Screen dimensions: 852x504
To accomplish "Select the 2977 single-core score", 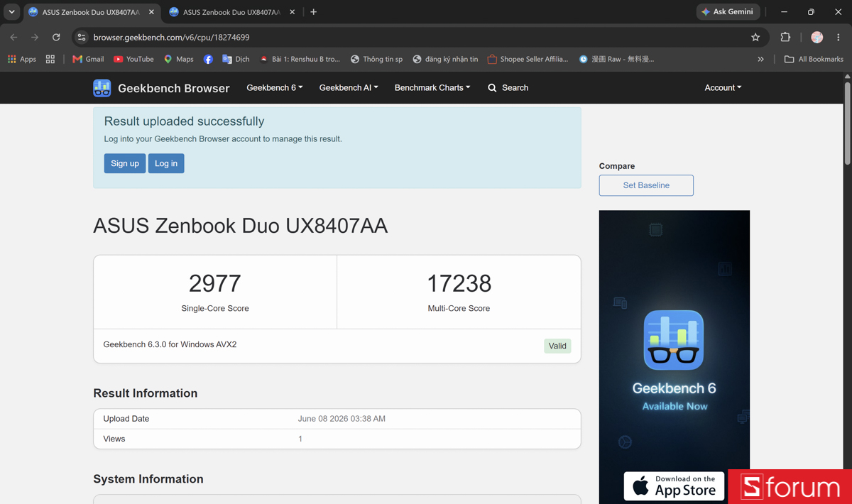I will point(215,283).
